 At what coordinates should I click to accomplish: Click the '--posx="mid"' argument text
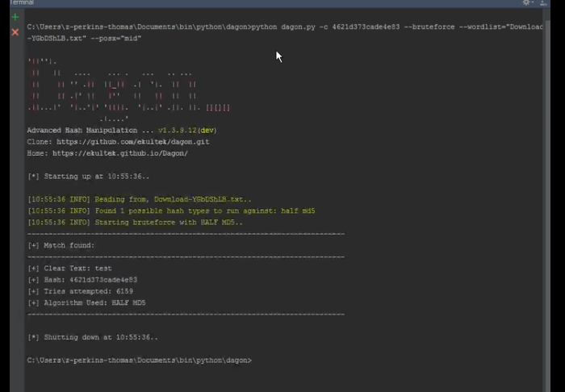(x=116, y=39)
